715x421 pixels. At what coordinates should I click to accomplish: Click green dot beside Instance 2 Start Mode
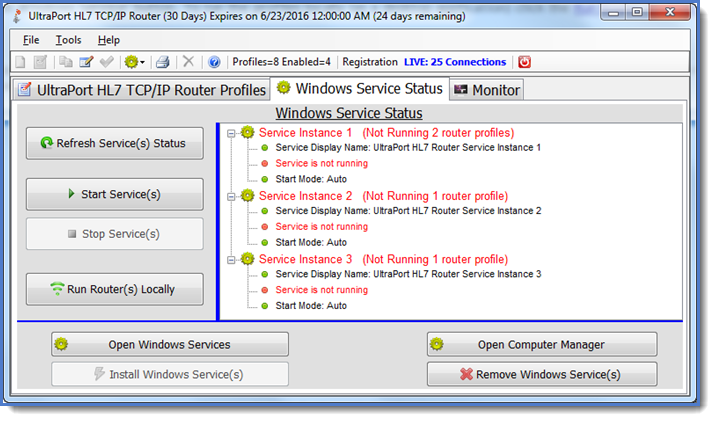point(264,243)
